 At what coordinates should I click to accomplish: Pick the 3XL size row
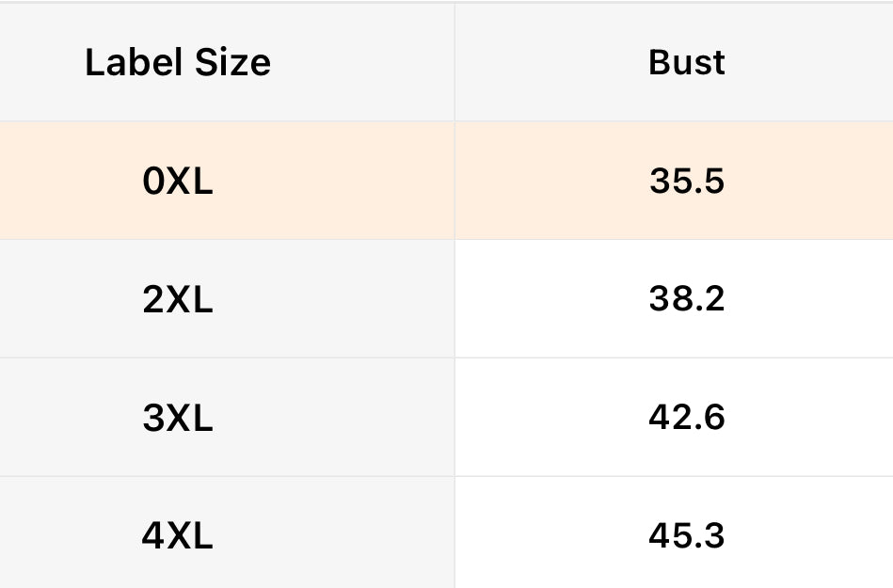(446, 418)
